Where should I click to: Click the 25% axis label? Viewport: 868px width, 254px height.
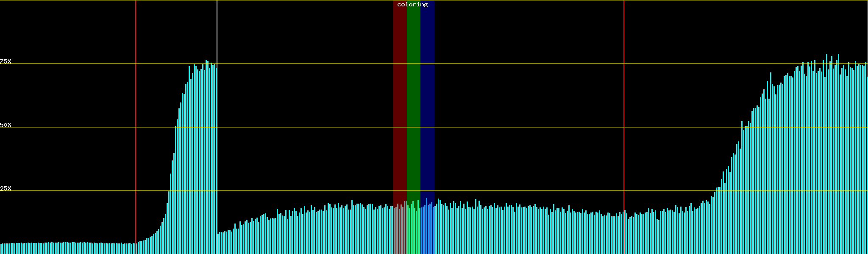6,188
